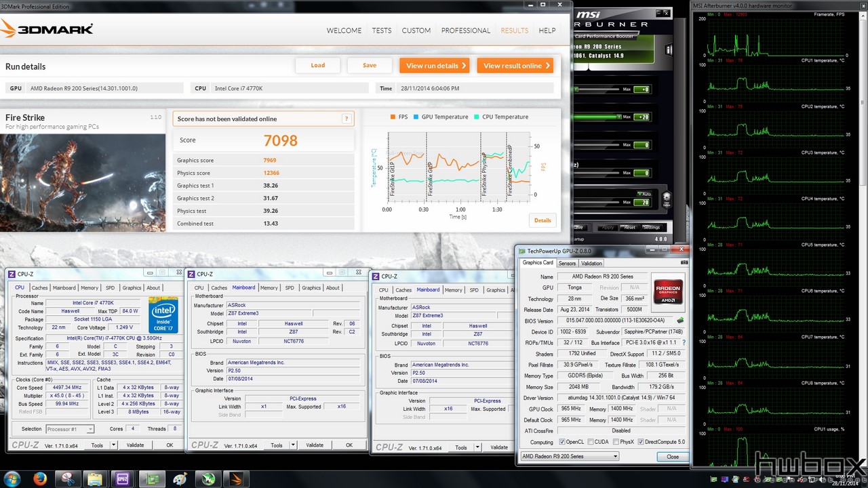
Task: Open the SPD tab in right CPU-Z window
Action: tap(474, 290)
